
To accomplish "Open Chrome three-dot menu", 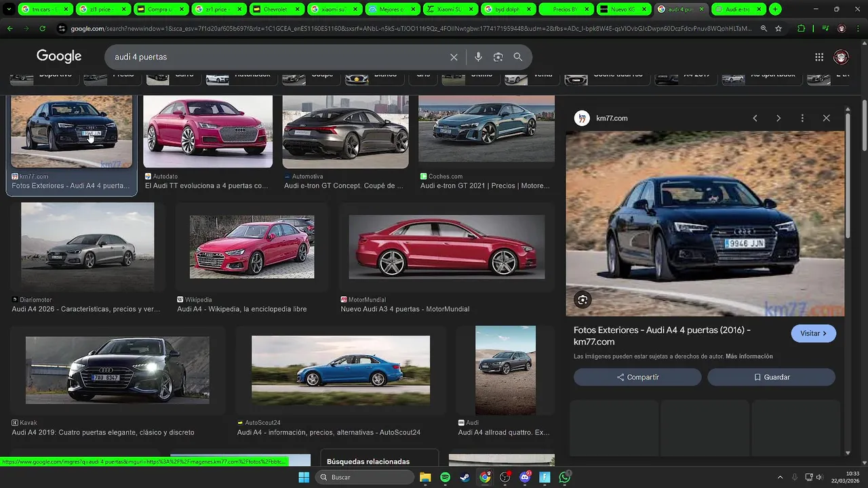I will coord(859,28).
